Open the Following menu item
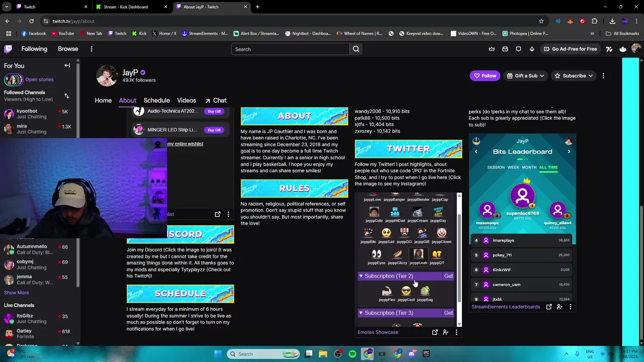This screenshot has height=362, width=644. coord(34,49)
